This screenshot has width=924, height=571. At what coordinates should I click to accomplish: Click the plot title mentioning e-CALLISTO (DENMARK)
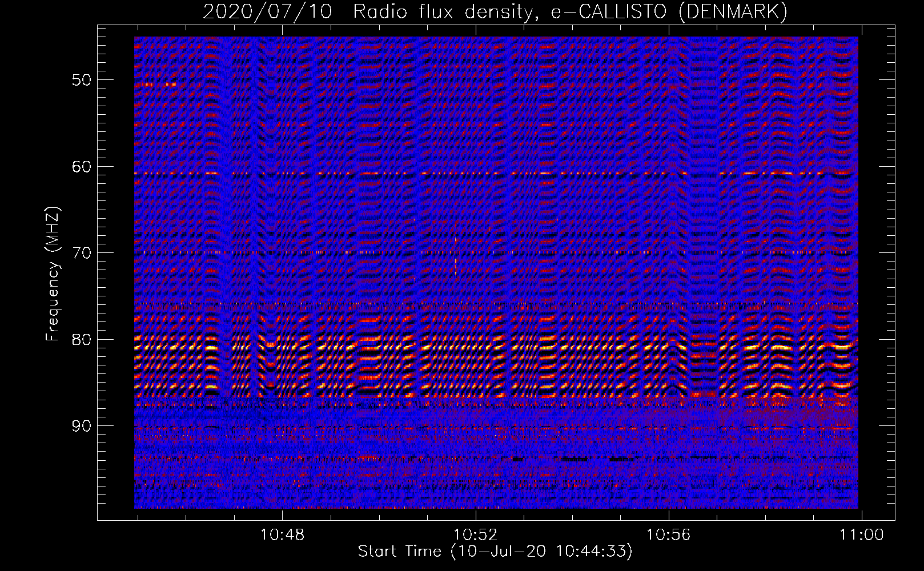[x=495, y=12]
